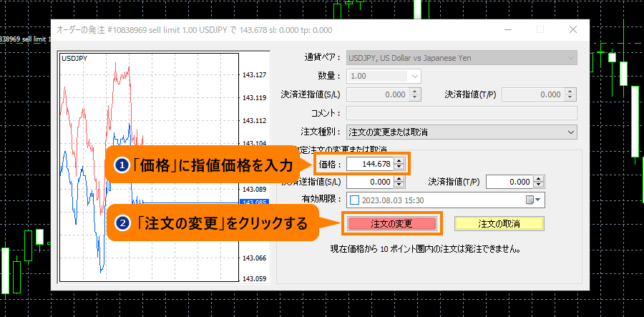Click the upper 決済逆指値(S/L) stepper arrows
Screen dimensions: 644x317
[x=415, y=94]
